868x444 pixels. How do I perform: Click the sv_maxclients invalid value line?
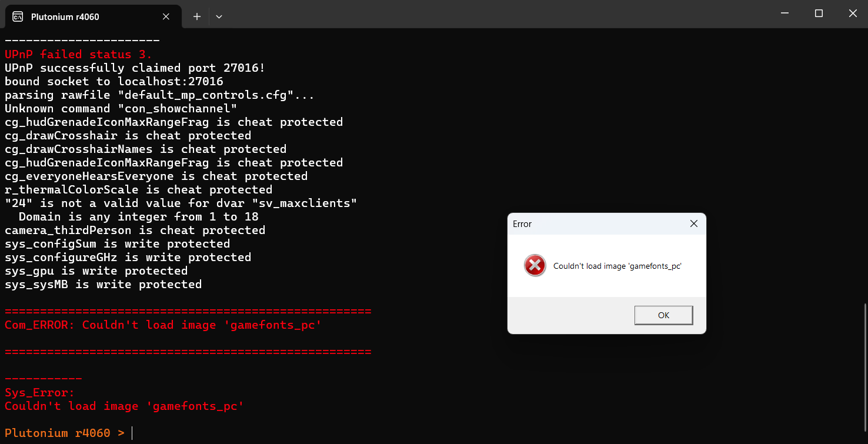(181, 203)
